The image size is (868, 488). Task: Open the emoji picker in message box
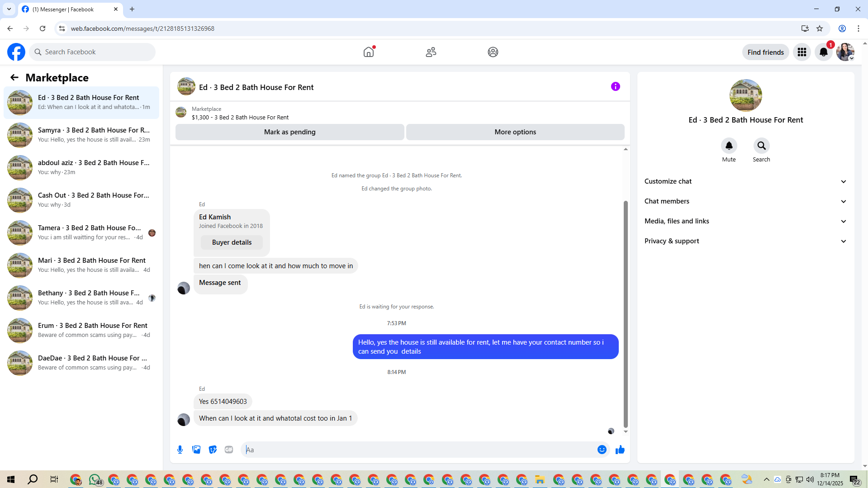coord(602,450)
